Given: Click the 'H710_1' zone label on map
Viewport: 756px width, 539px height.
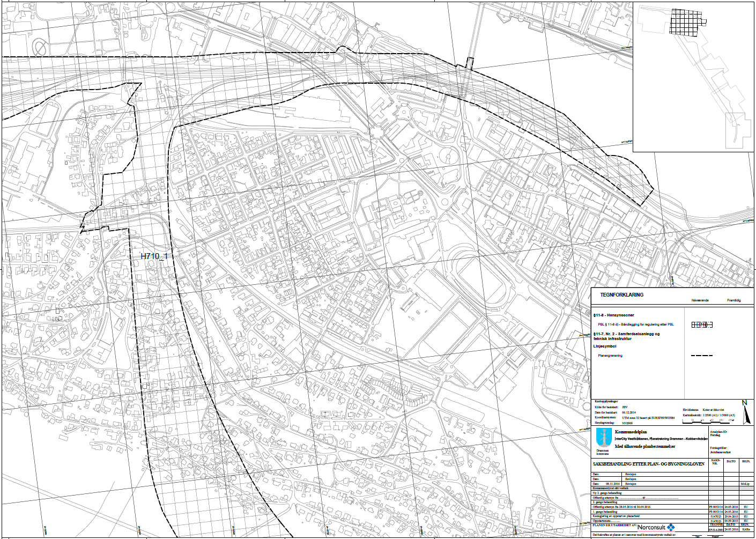Looking at the screenshot, I should 154,256.
